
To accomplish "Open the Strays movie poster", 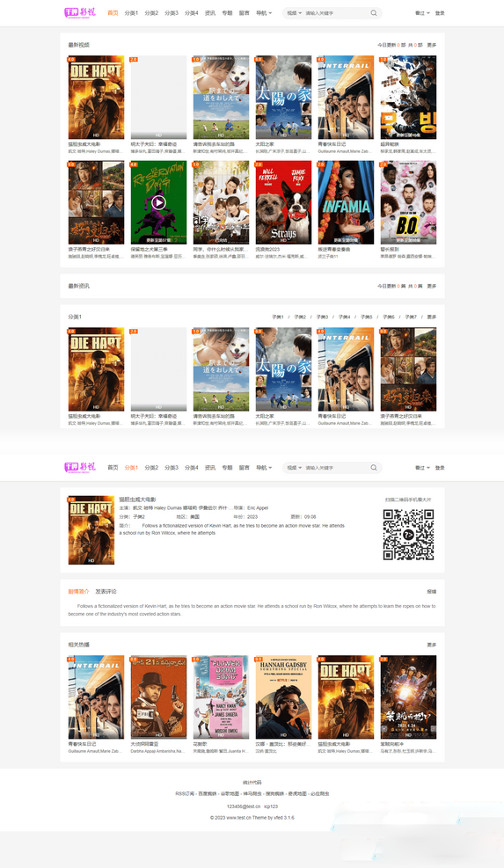I will [x=283, y=202].
